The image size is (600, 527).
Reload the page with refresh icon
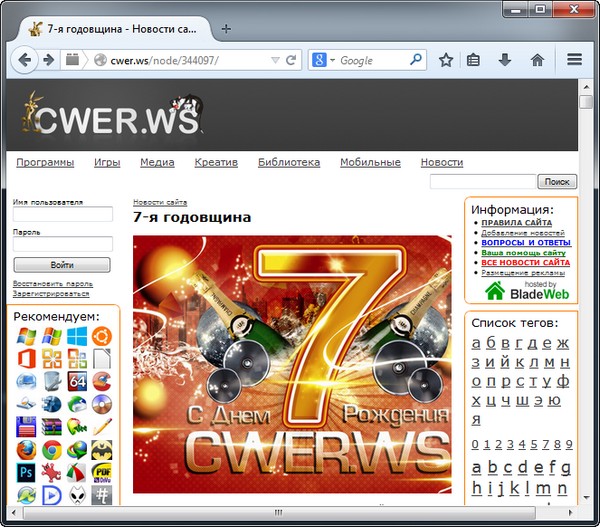[x=291, y=60]
